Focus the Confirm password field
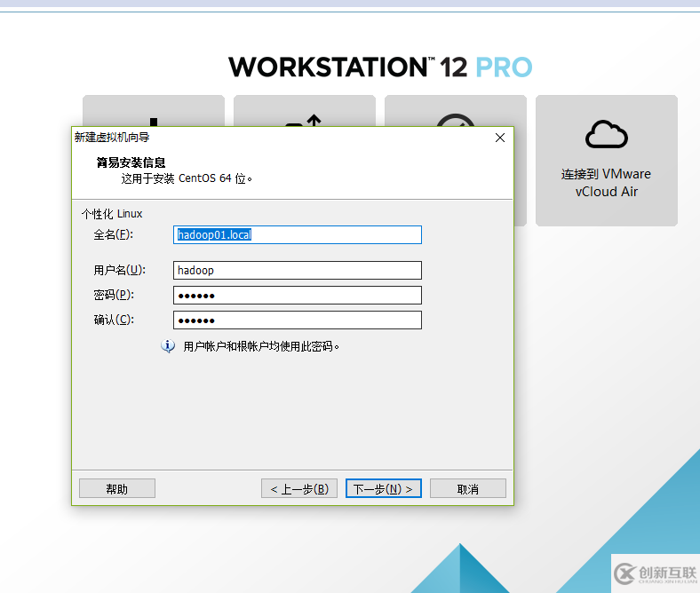700x593 pixels. (298, 320)
